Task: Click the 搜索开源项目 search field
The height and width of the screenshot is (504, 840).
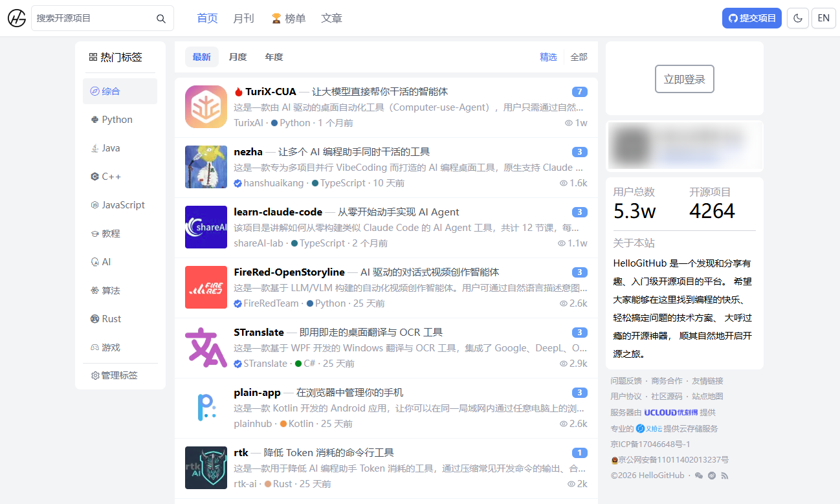Action: [94, 18]
